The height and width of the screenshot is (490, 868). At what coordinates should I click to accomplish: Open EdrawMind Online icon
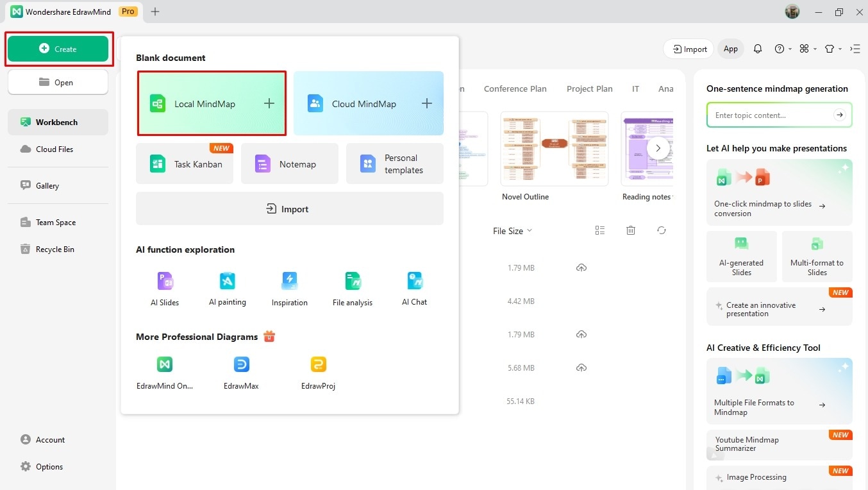(165, 364)
